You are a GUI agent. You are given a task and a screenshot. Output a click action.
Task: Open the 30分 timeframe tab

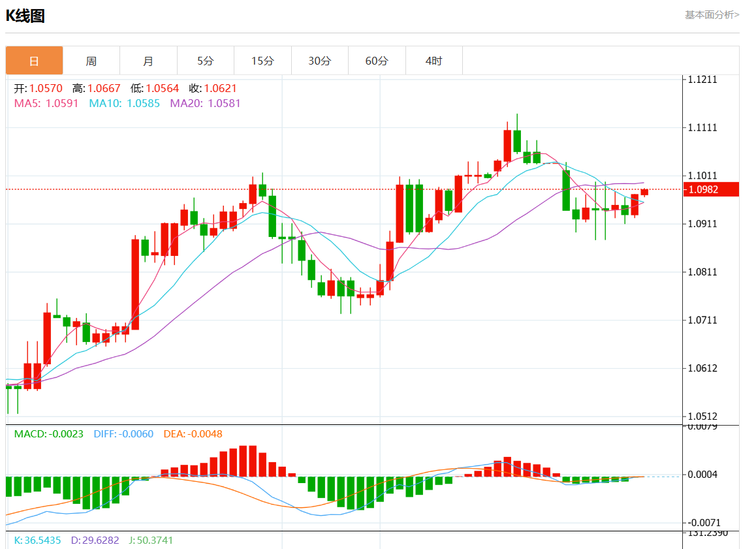[x=320, y=61]
